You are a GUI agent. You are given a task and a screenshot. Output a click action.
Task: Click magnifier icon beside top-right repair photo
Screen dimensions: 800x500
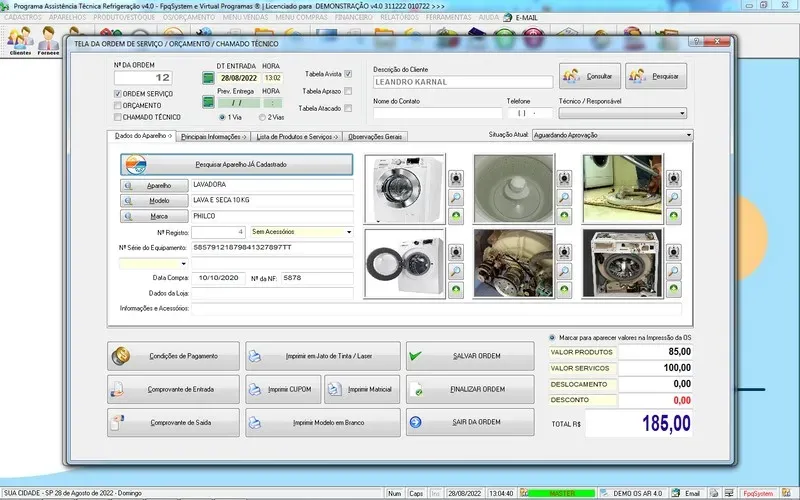coord(673,197)
